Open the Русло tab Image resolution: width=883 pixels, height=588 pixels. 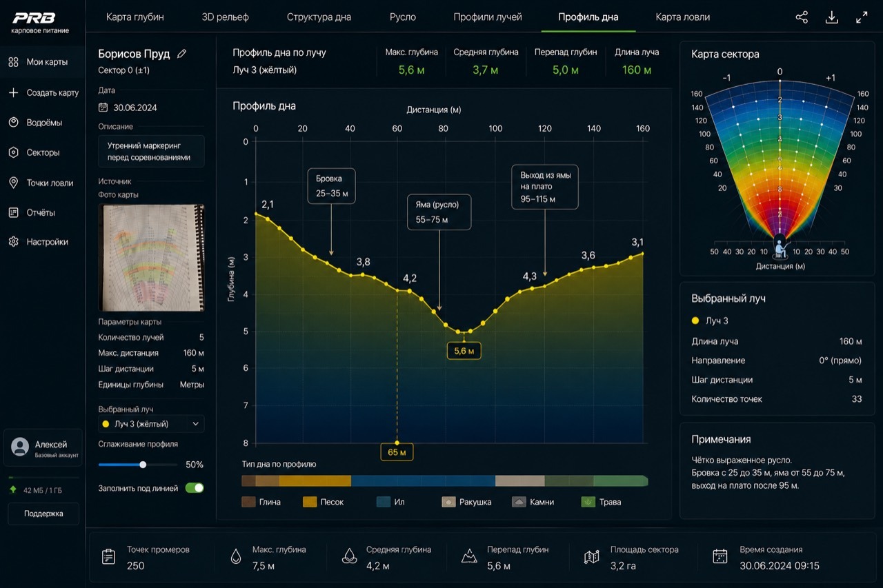coord(403,17)
